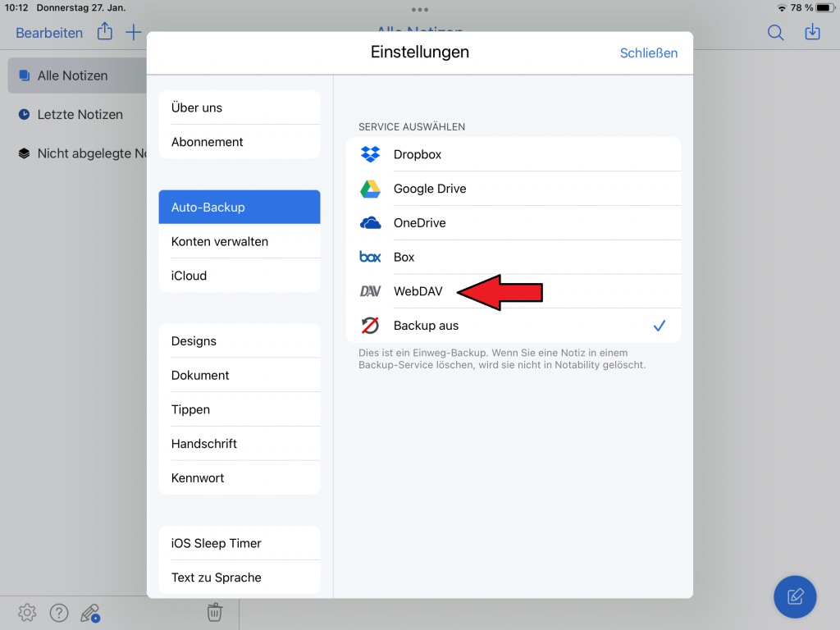
Task: Open Konten verwalten settings section
Action: click(220, 242)
